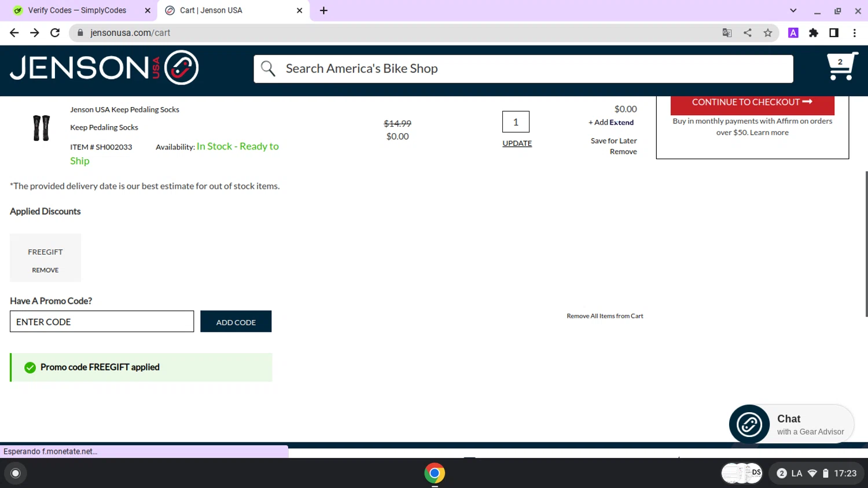Open the notification count badge

[782, 473]
